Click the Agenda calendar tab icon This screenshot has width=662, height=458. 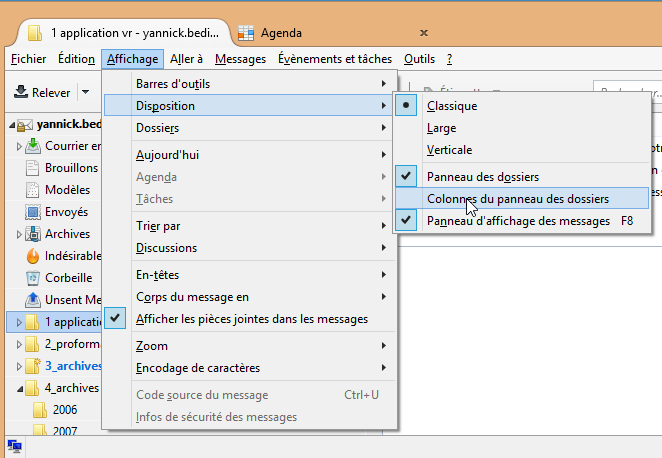pos(246,32)
